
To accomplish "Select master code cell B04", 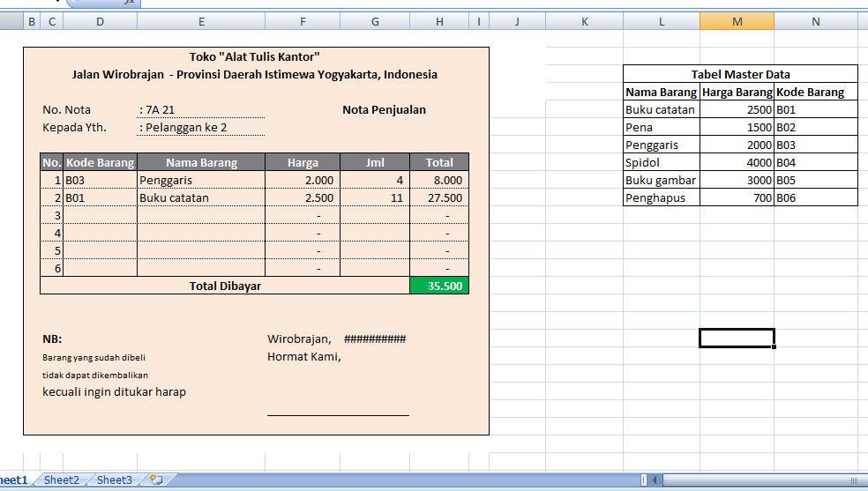I will [x=816, y=162].
